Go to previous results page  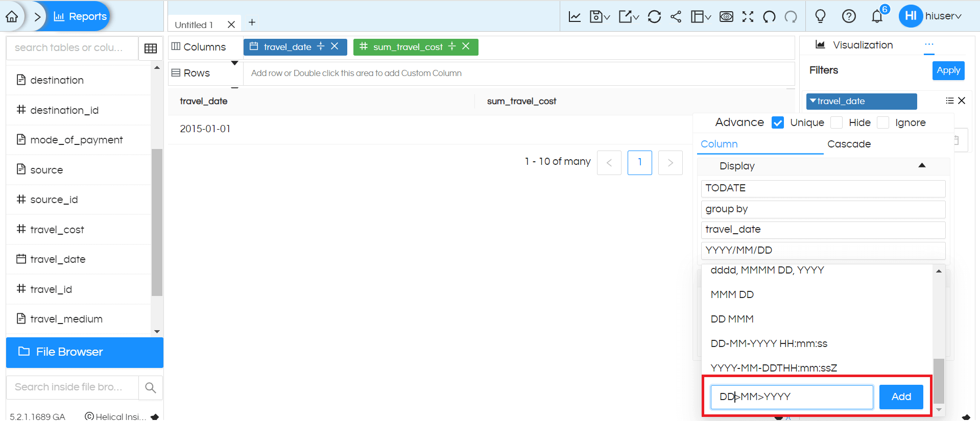point(609,163)
